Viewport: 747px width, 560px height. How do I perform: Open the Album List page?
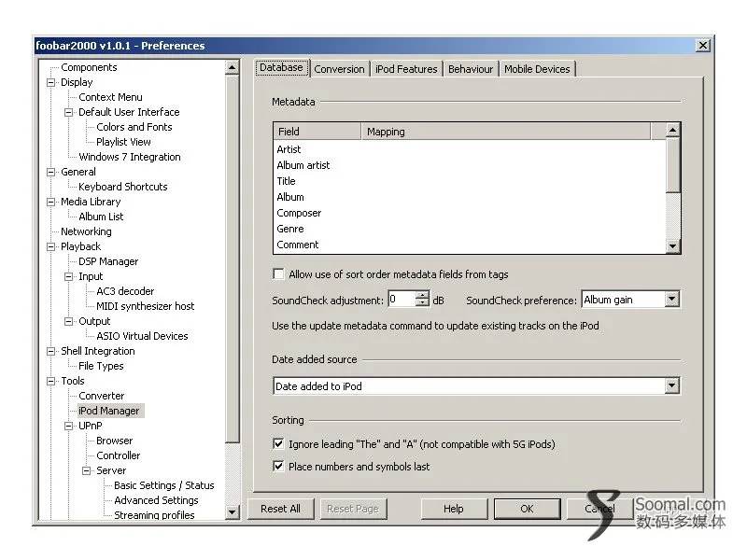pos(101,217)
